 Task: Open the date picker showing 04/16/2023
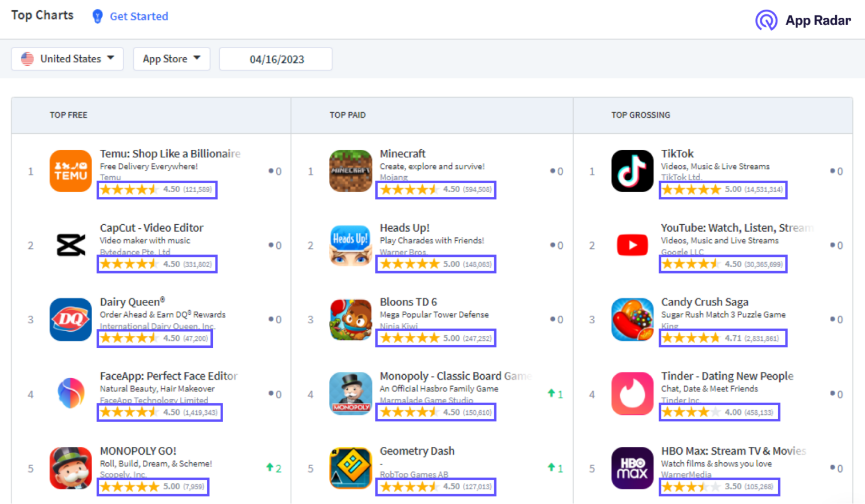click(276, 58)
